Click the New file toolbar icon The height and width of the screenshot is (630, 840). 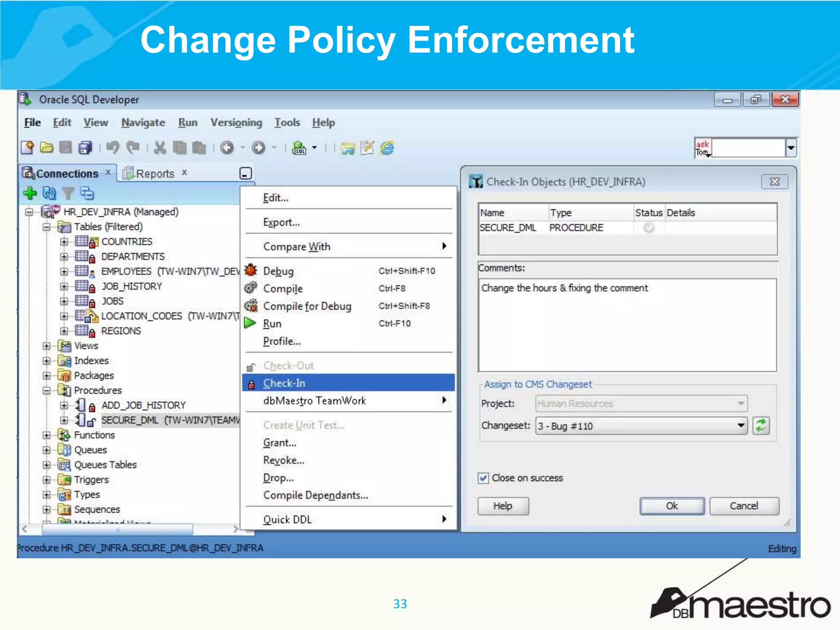coord(28,148)
